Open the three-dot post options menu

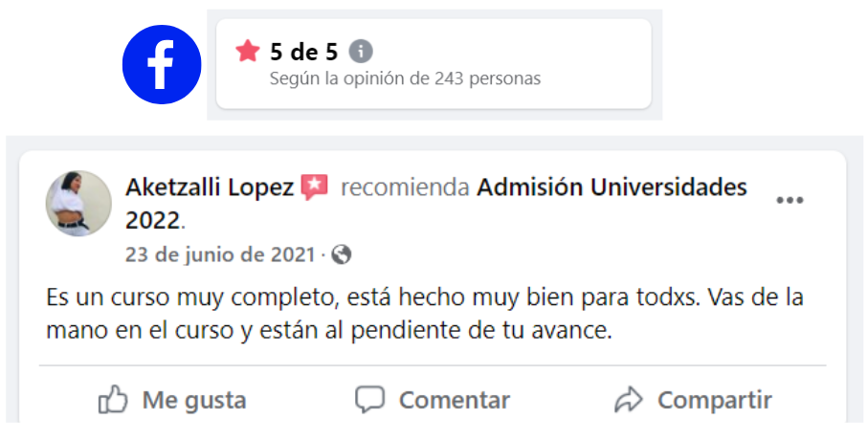pyautogui.click(x=790, y=200)
